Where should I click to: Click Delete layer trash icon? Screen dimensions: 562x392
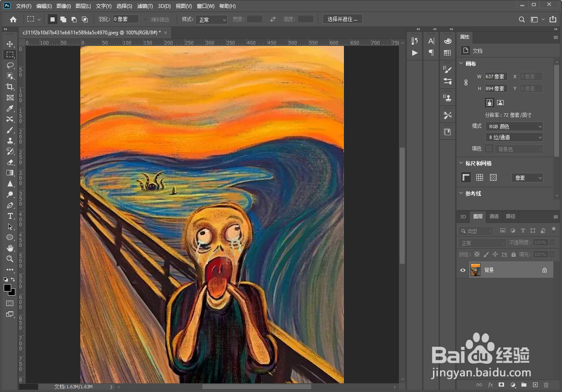(546, 385)
